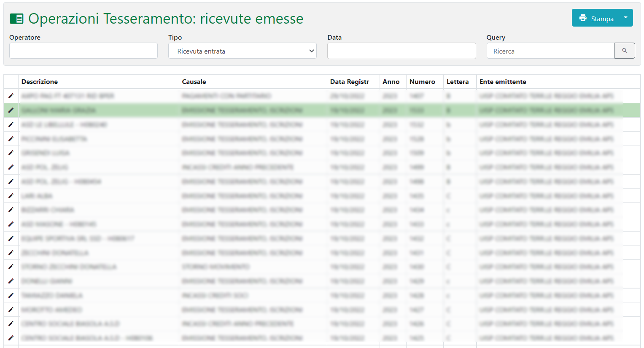
Task: Click the Data Registr column header
Action: [350, 82]
